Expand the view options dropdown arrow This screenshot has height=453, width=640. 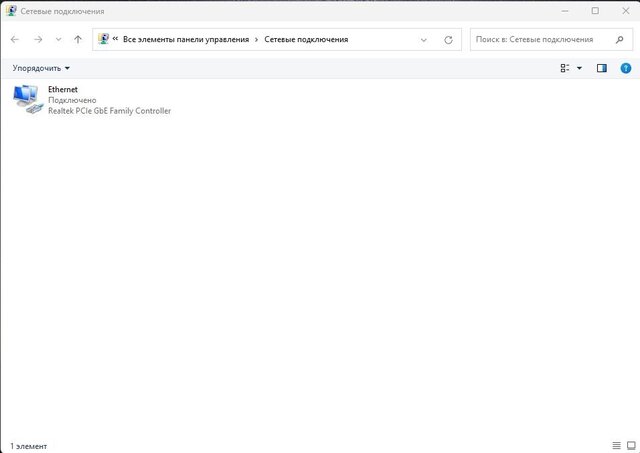(579, 68)
